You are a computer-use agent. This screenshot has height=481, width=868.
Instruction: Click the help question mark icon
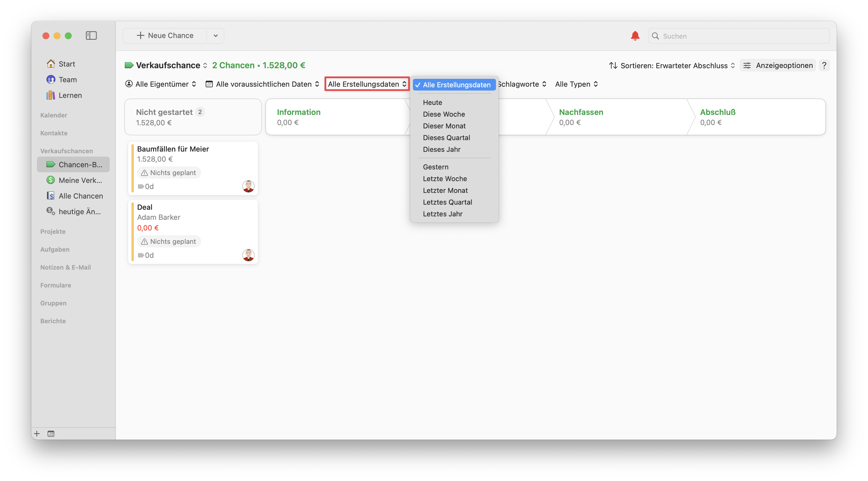coord(824,65)
